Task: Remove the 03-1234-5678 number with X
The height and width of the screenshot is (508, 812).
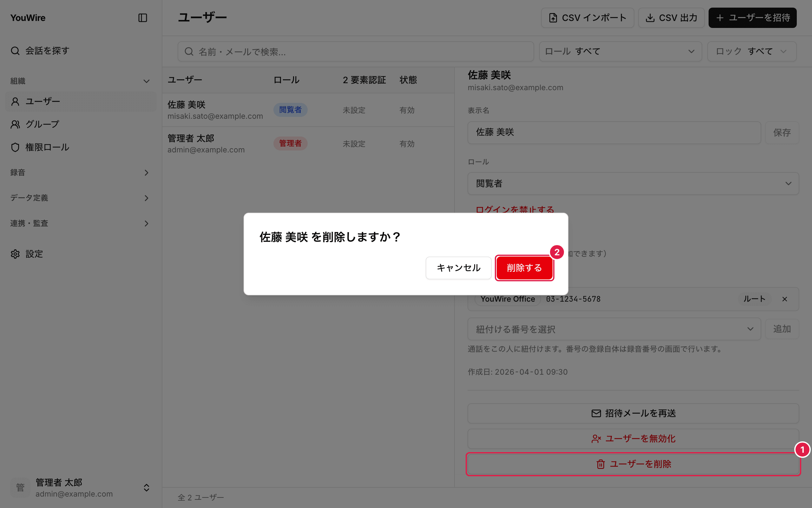Action: 784,299
